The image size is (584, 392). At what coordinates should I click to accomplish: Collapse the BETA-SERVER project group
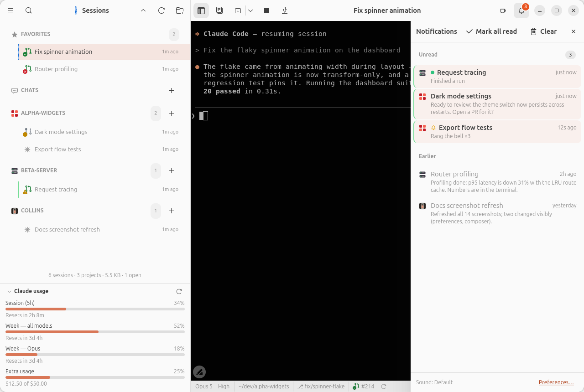tap(39, 170)
